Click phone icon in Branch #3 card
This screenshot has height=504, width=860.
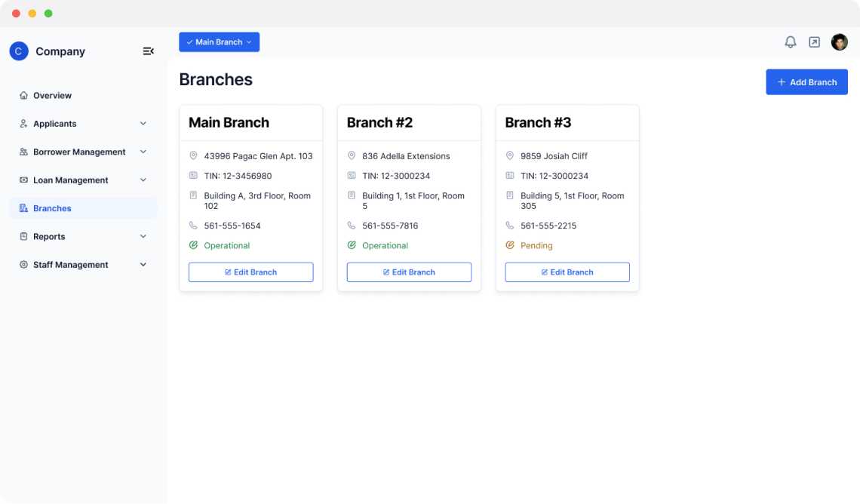pos(509,226)
